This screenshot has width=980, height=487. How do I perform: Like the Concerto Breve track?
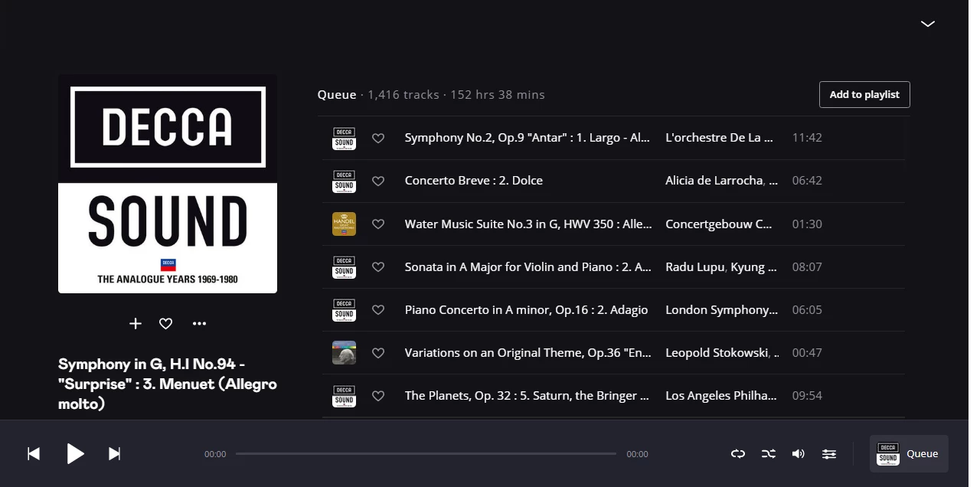[x=378, y=181]
